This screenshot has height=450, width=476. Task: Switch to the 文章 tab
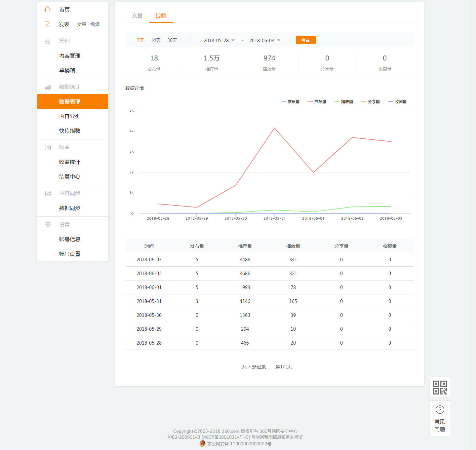coord(137,16)
